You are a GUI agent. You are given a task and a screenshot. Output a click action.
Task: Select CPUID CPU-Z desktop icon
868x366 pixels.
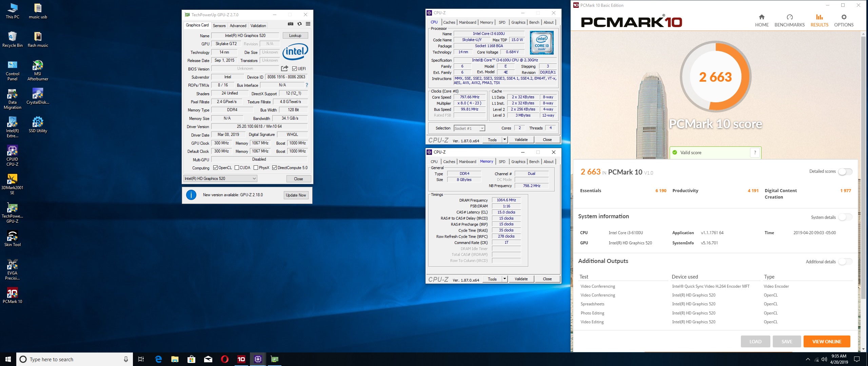pyautogui.click(x=13, y=156)
